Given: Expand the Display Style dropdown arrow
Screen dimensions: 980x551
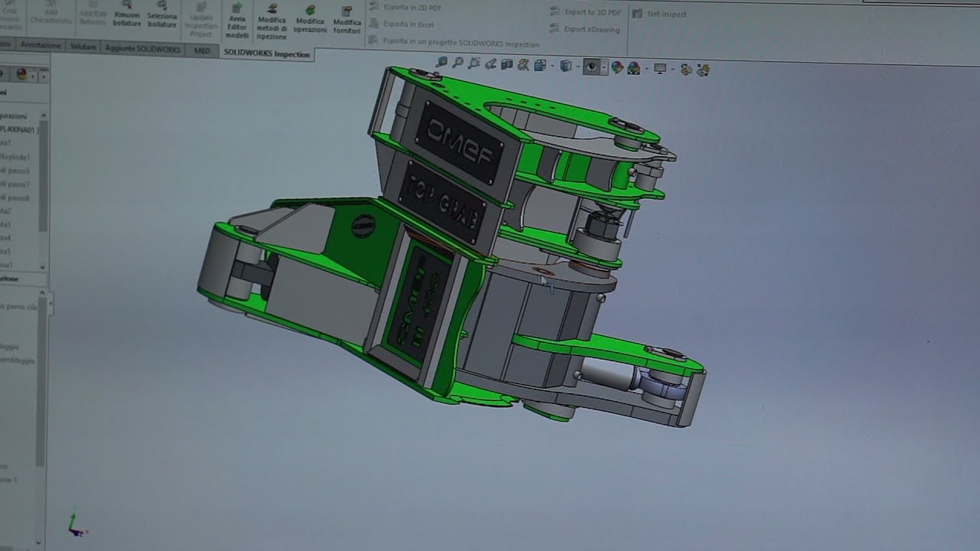Looking at the screenshot, I should tap(578, 67).
